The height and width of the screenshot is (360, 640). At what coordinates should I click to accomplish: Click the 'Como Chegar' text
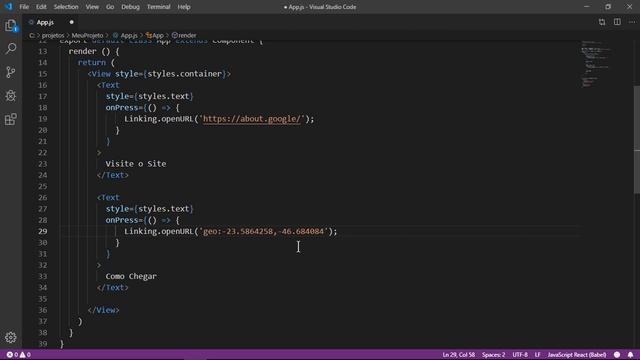(x=131, y=276)
